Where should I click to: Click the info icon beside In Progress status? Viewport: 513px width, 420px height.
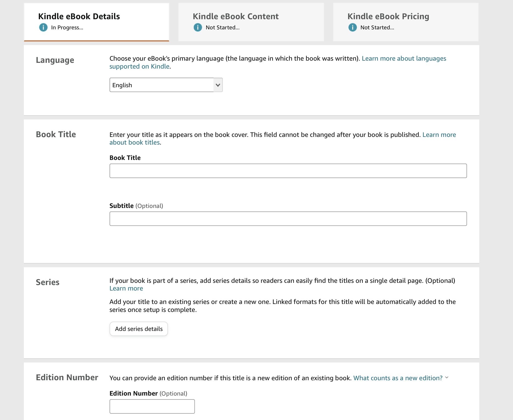coord(43,27)
